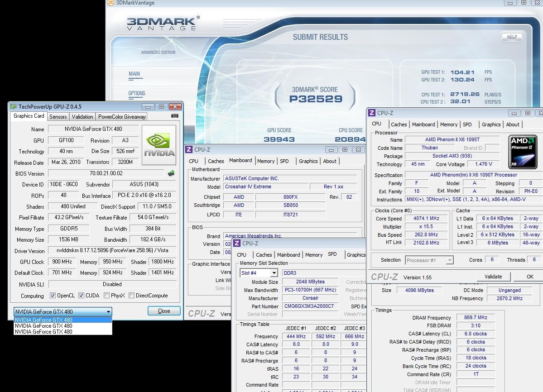Open the PowerColor Giveaway tab
543x392 pixels.
click(122, 117)
